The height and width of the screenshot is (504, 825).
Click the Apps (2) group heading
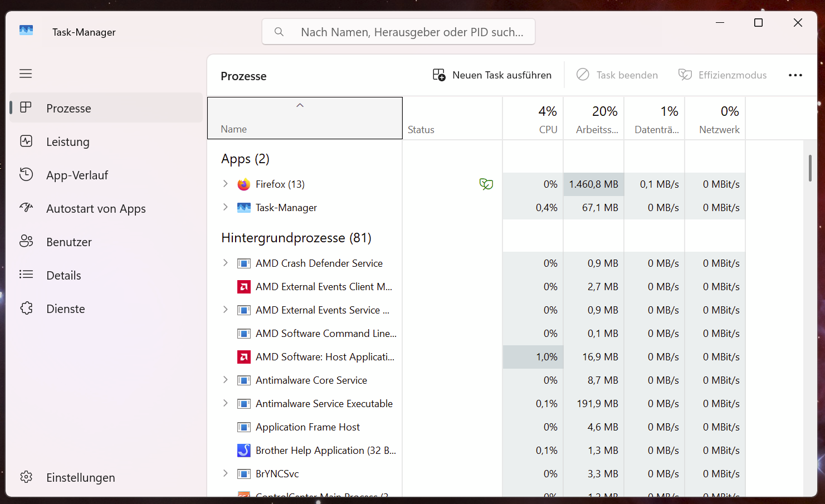click(245, 159)
